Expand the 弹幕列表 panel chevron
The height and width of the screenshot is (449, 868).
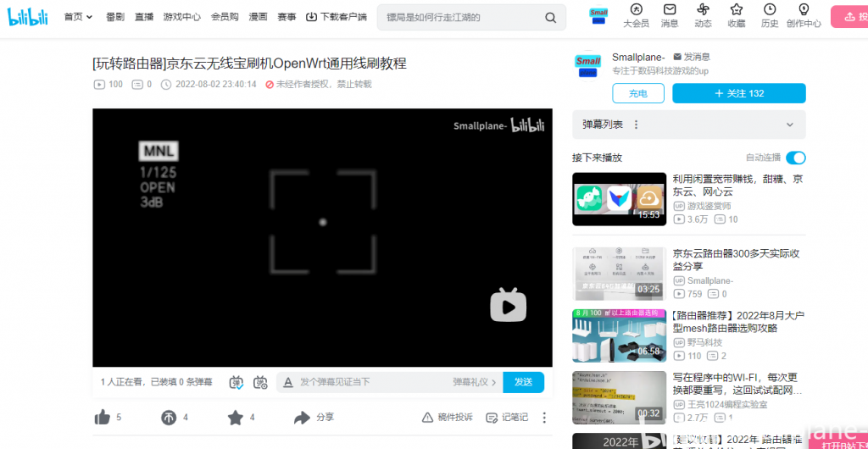[790, 125]
